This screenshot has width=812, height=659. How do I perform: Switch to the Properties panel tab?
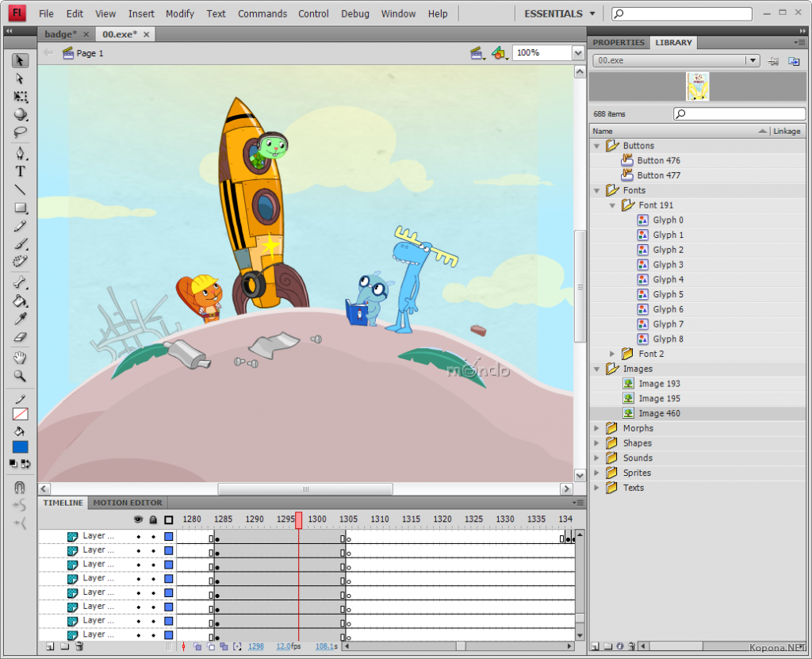click(x=619, y=43)
